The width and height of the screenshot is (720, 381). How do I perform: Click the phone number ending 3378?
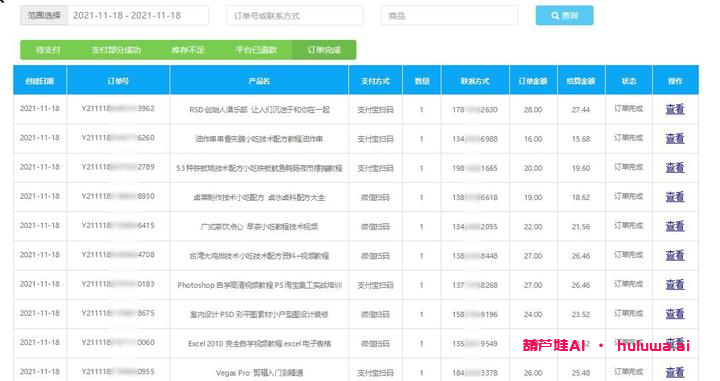[x=475, y=373]
